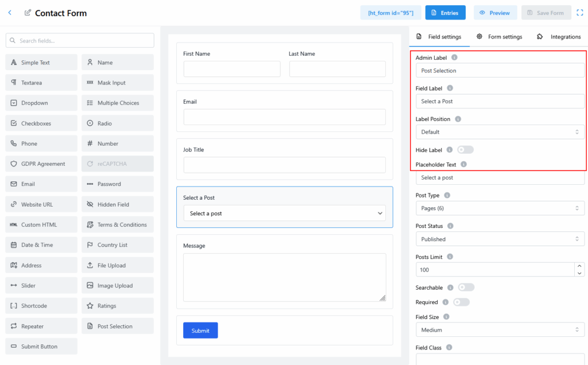Click info icon beside Post Type
Viewport: 588px width, 365px height.
tap(447, 196)
